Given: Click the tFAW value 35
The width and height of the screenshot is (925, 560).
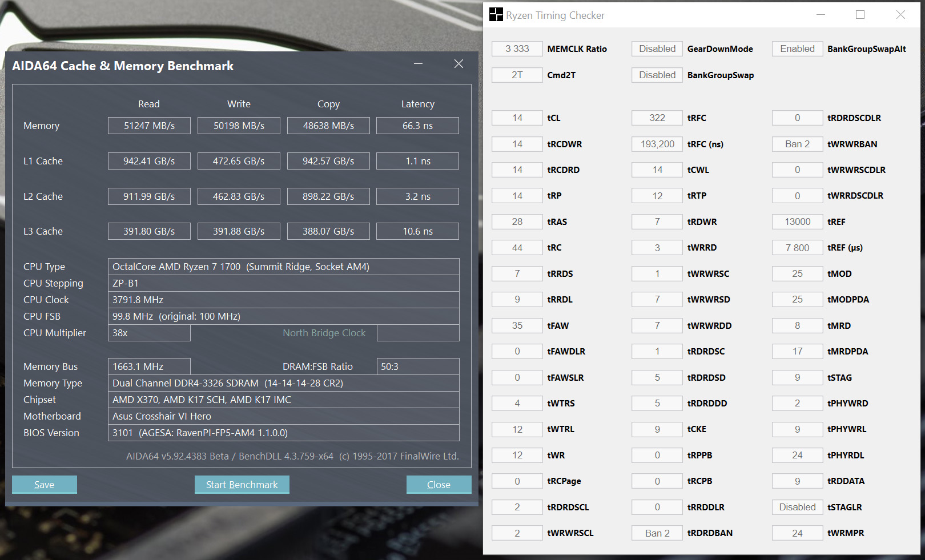Looking at the screenshot, I should coord(517,325).
